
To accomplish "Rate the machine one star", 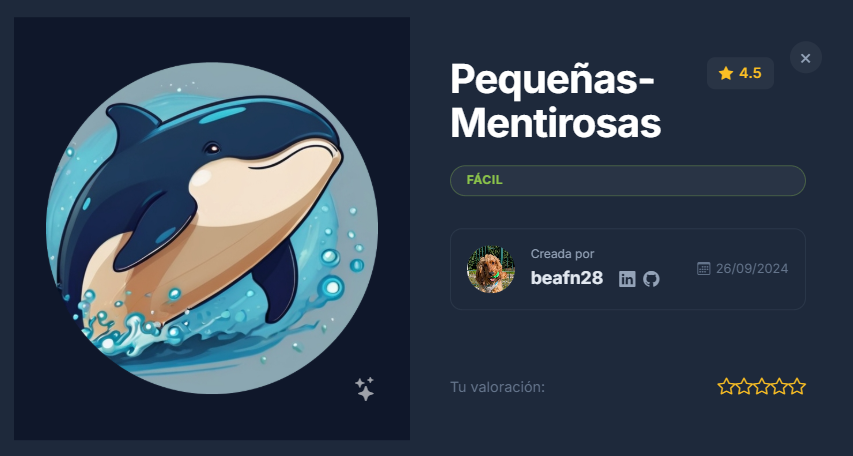I will point(726,386).
